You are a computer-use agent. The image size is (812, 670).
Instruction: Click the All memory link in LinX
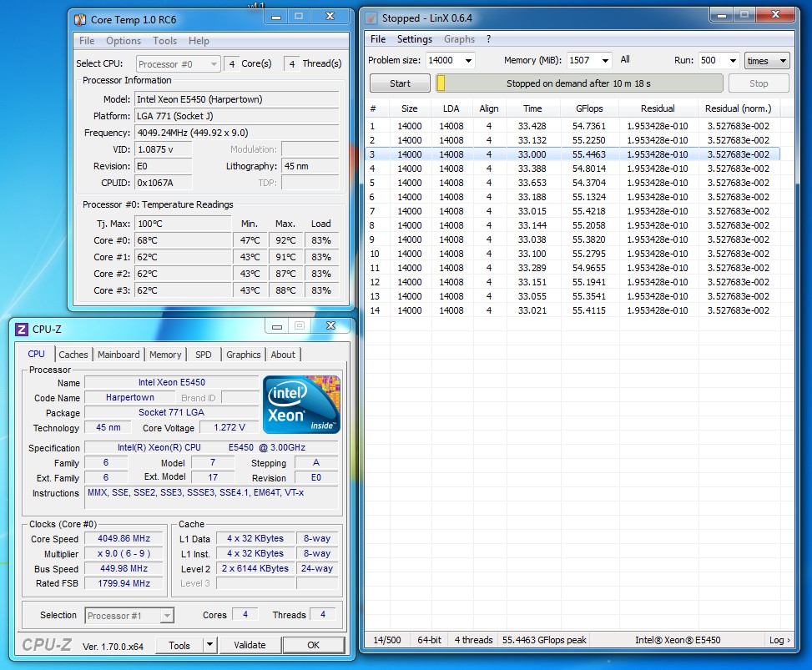(625, 59)
